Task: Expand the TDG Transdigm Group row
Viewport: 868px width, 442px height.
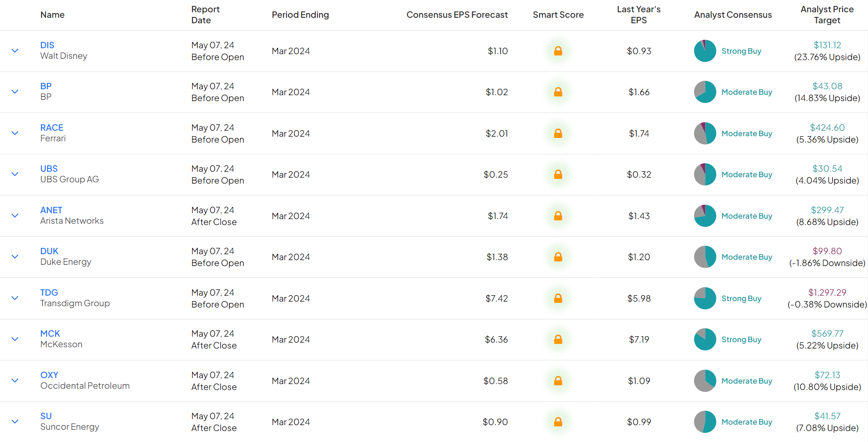Action: tap(15, 298)
